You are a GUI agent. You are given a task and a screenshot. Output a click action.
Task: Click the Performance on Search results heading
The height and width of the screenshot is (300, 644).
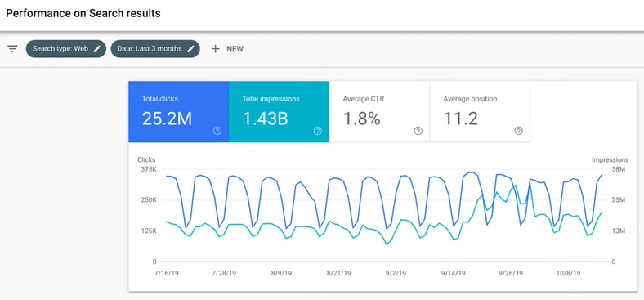(x=83, y=14)
